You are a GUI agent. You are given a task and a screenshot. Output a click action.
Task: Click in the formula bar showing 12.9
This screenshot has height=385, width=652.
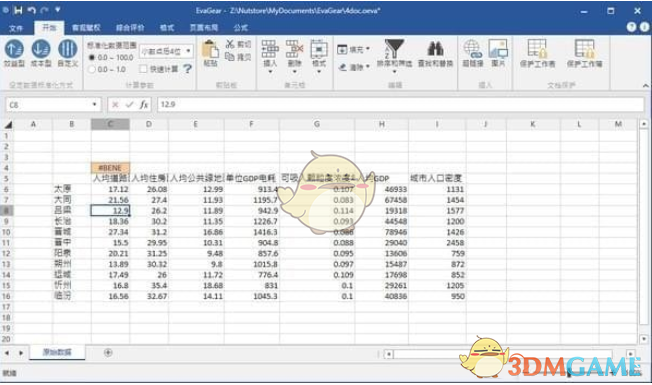400,104
